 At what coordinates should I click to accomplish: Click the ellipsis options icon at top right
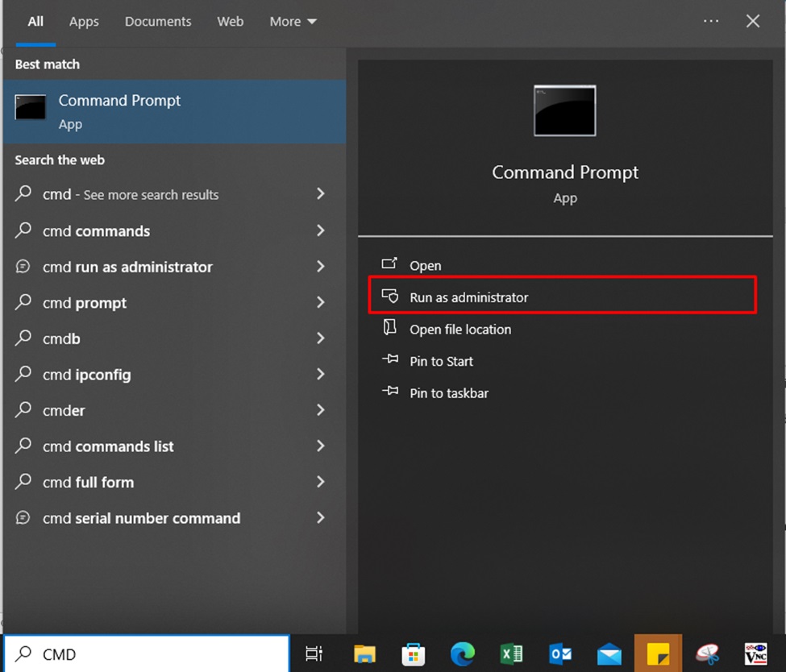click(710, 21)
